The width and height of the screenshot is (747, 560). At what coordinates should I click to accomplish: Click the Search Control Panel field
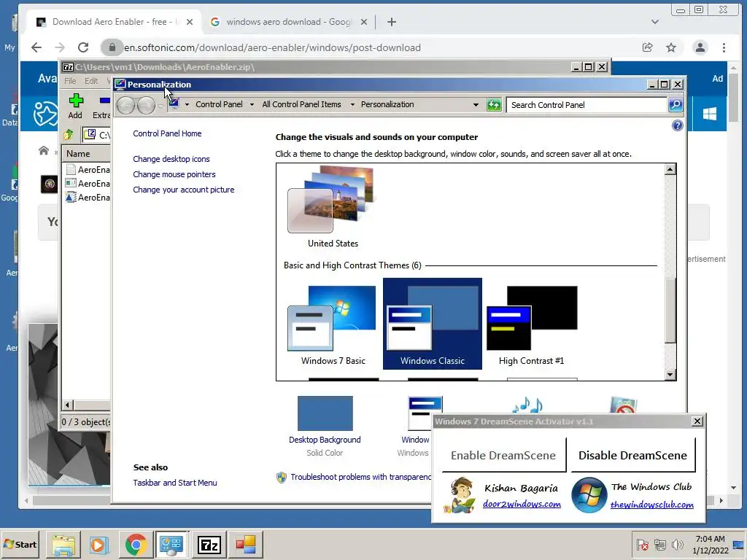(587, 105)
